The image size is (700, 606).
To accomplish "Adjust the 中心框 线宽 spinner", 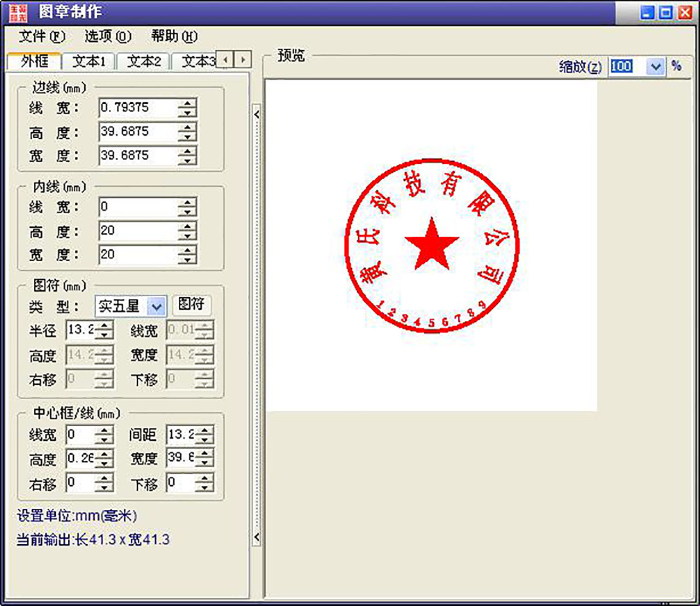I will 104,436.
